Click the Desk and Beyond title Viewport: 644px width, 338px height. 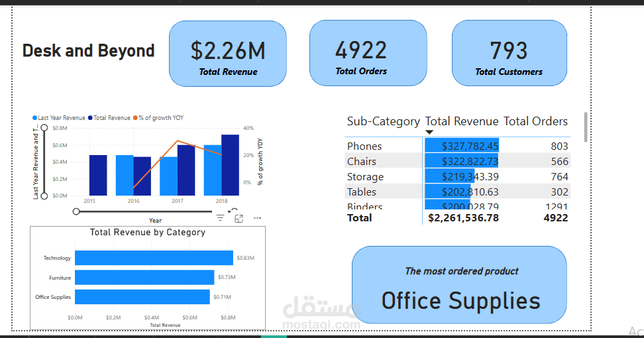(x=88, y=51)
